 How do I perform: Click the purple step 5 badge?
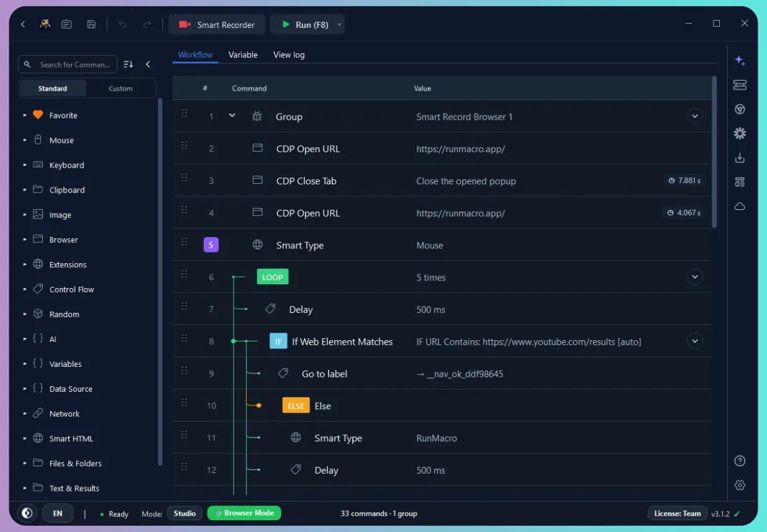pyautogui.click(x=211, y=245)
